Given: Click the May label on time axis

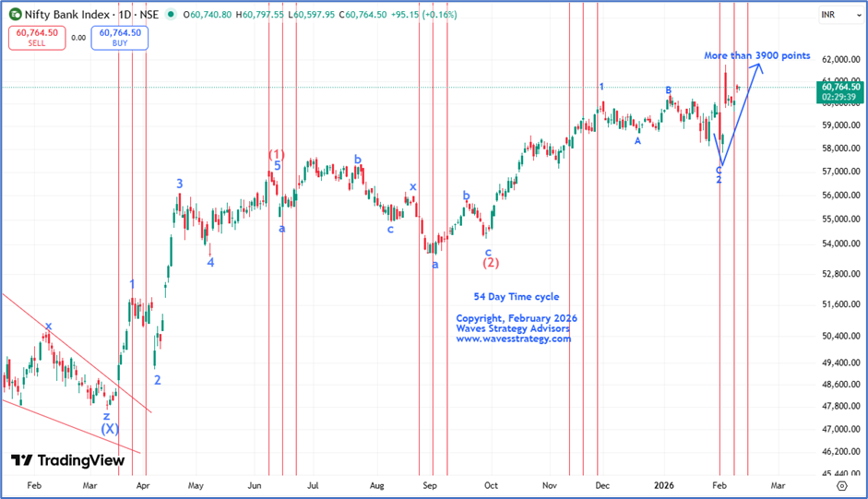Looking at the screenshot, I should click(x=196, y=486).
